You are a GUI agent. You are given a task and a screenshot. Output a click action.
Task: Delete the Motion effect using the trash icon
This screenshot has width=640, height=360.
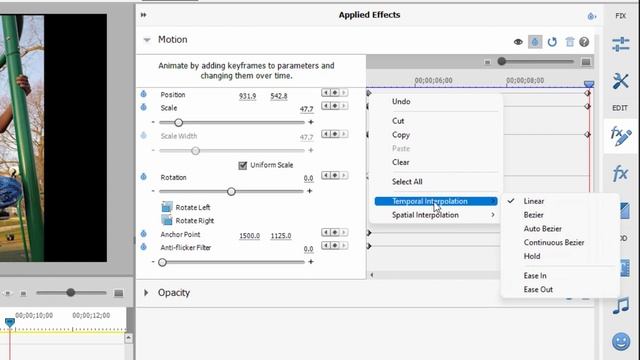(x=569, y=42)
